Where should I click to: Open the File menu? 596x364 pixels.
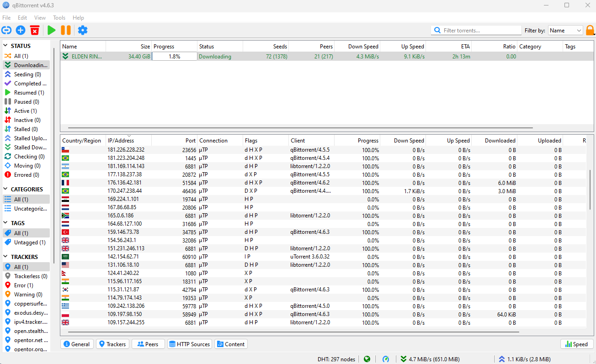coord(6,18)
